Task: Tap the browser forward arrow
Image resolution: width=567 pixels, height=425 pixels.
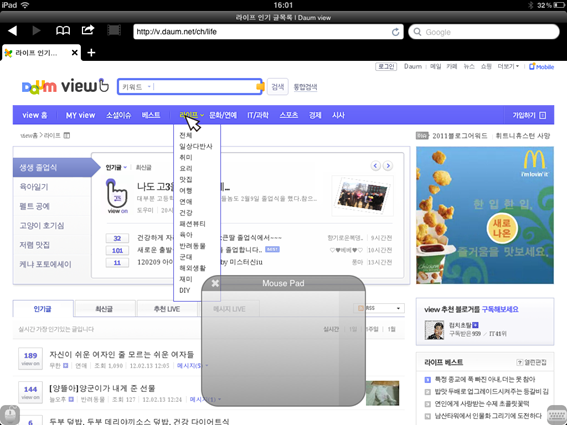Action: coord(36,31)
